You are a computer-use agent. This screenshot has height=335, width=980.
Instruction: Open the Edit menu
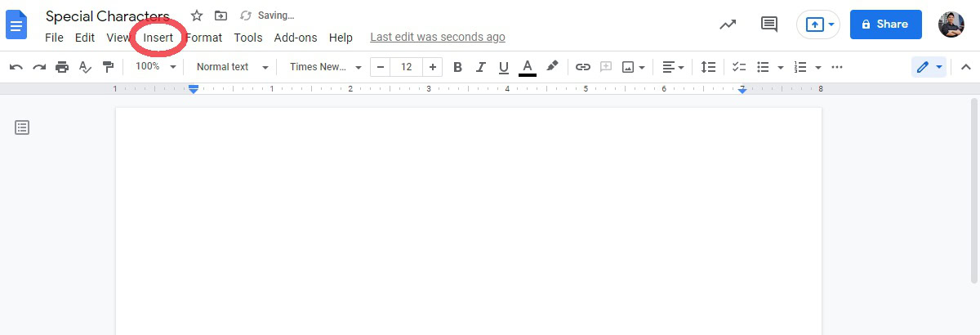click(x=85, y=38)
